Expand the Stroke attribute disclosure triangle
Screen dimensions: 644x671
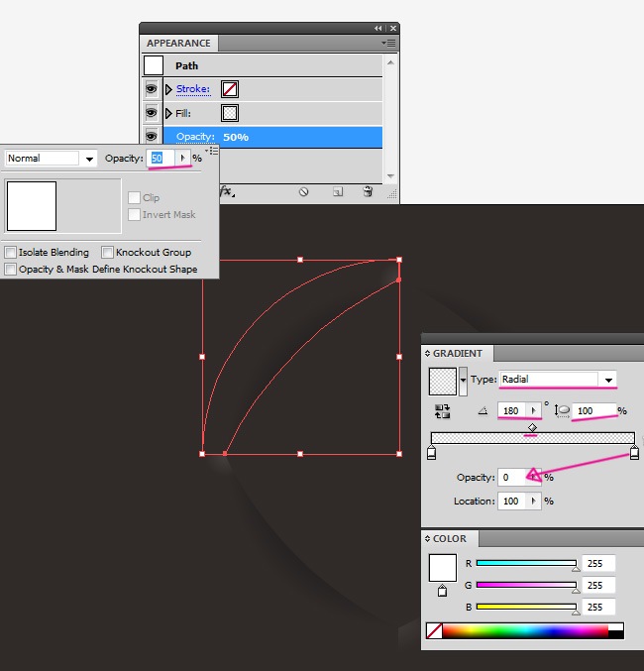tap(168, 89)
